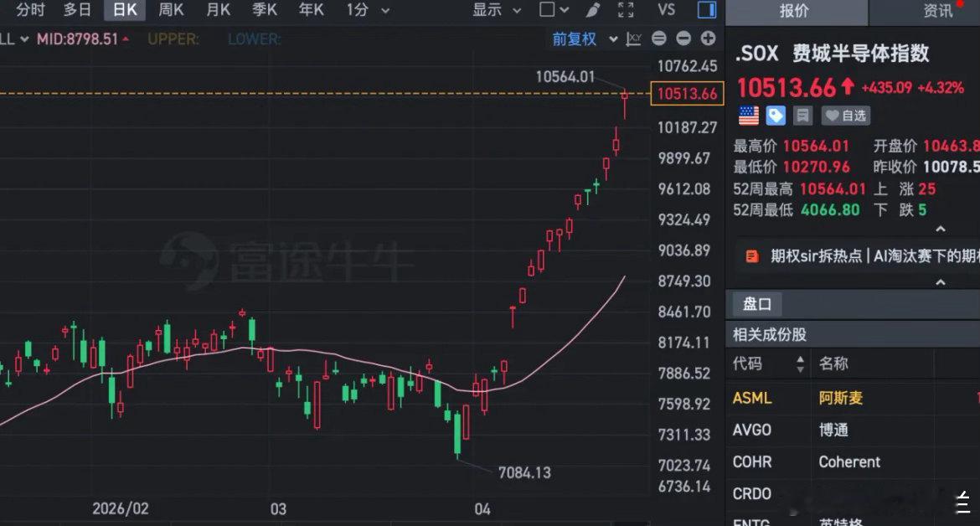Select the 年K tab

(x=312, y=10)
